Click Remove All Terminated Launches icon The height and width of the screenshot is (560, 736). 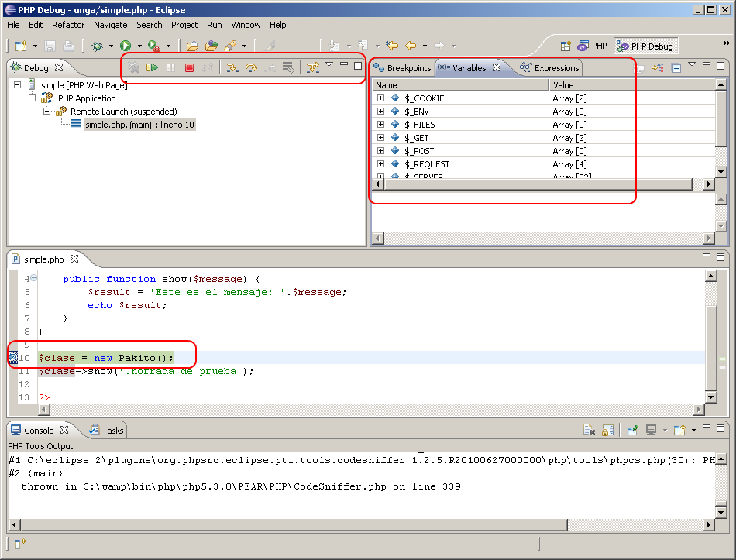[x=133, y=67]
